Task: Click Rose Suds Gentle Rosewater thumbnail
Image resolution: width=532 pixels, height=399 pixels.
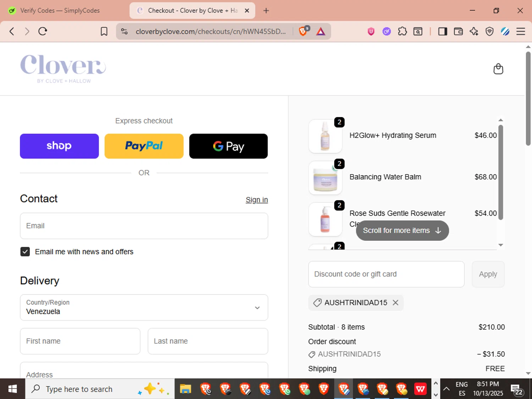Action: [x=325, y=219]
